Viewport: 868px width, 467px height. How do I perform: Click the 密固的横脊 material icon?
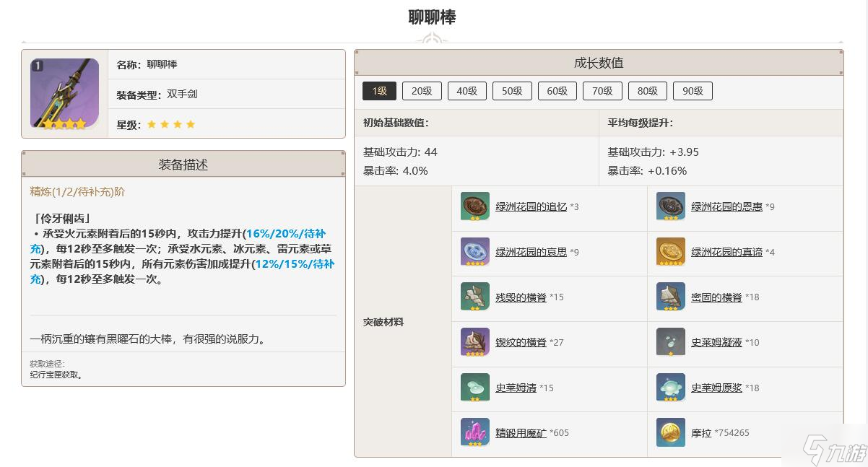[x=671, y=297]
